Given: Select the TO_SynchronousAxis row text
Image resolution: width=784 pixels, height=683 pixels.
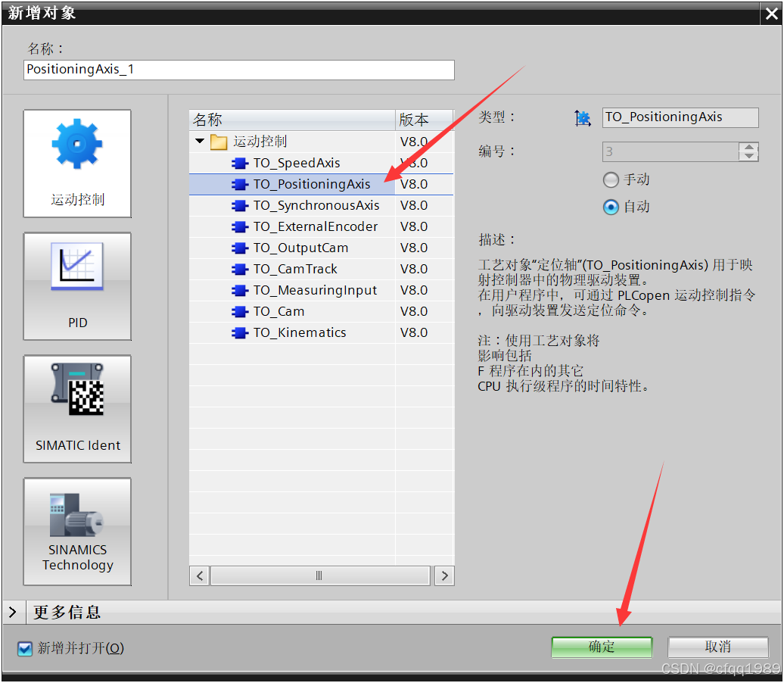Looking at the screenshot, I should tap(316, 206).
